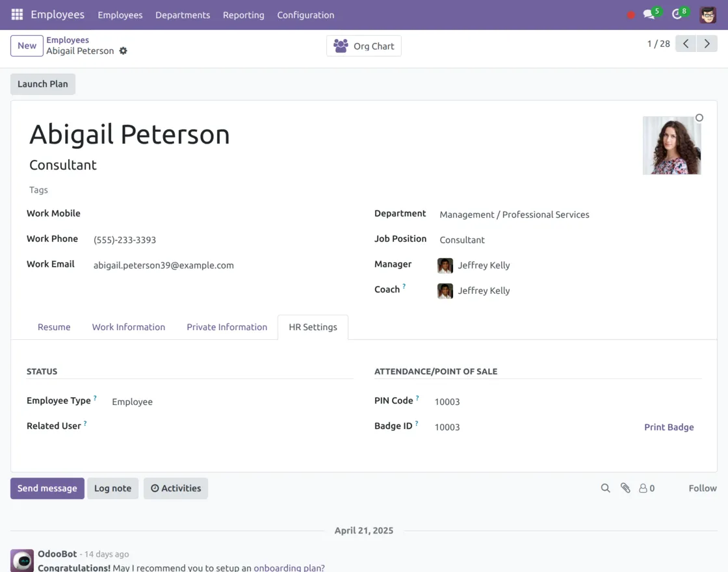Viewport: 728px width, 572px height.
Task: Go to previous employee record arrow
Action: click(685, 44)
